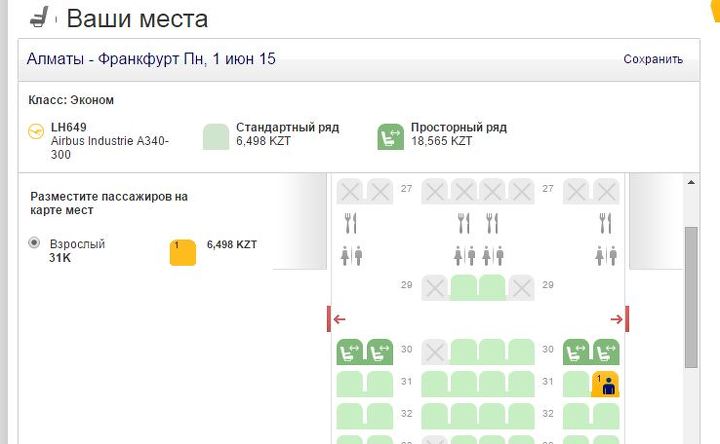
Task: Select the rightmost seat in row 32
Action: 606,414
